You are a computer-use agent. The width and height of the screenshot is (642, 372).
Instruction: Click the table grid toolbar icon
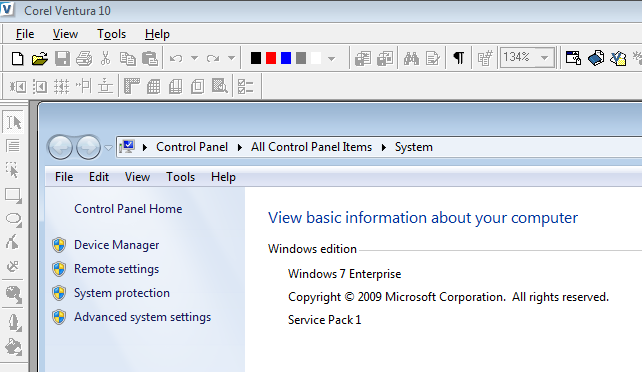[154, 86]
